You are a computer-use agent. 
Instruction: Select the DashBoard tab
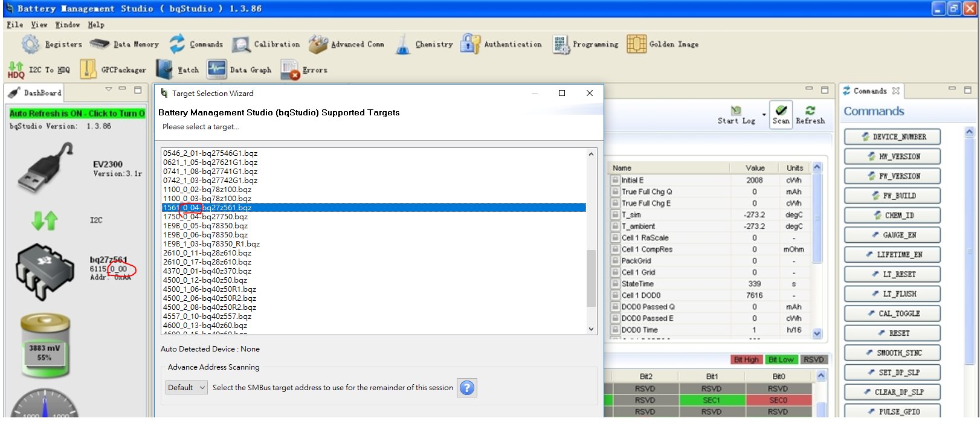35,92
